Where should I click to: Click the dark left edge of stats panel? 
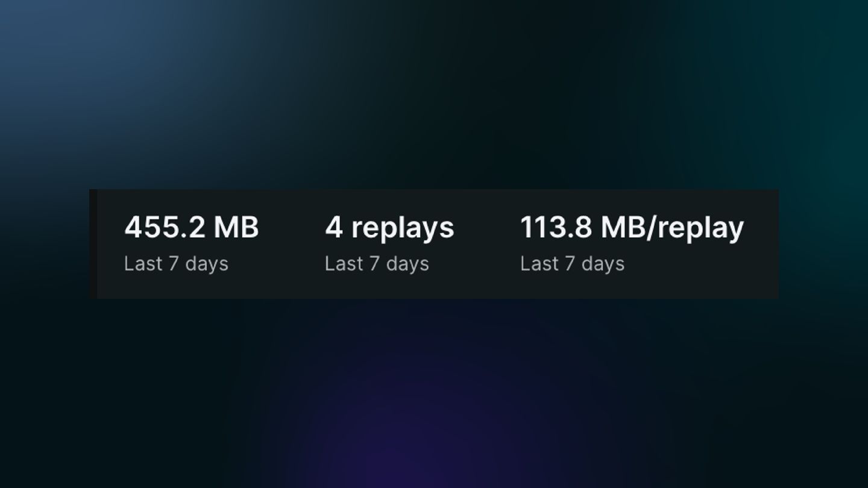click(x=93, y=244)
